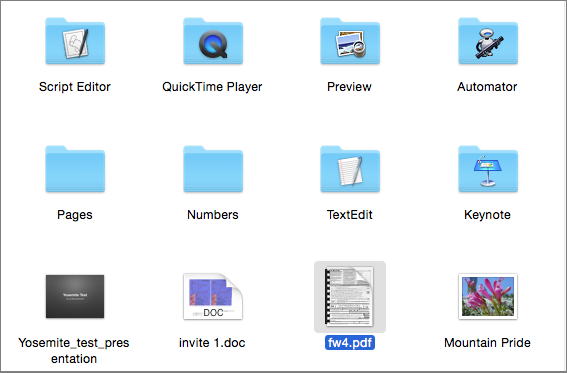Select the Automator folder icon
This screenshot has height=373, width=567.
tap(488, 41)
